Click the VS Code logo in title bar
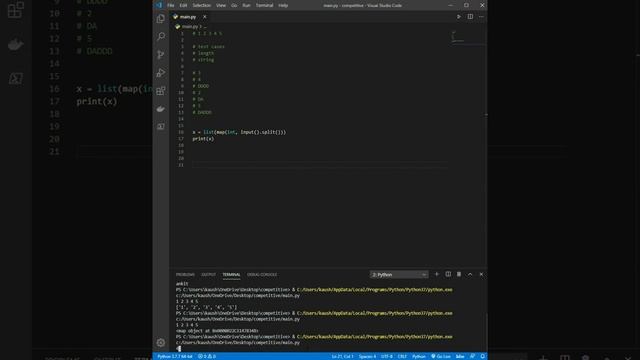The image size is (640, 360). coord(159,5)
